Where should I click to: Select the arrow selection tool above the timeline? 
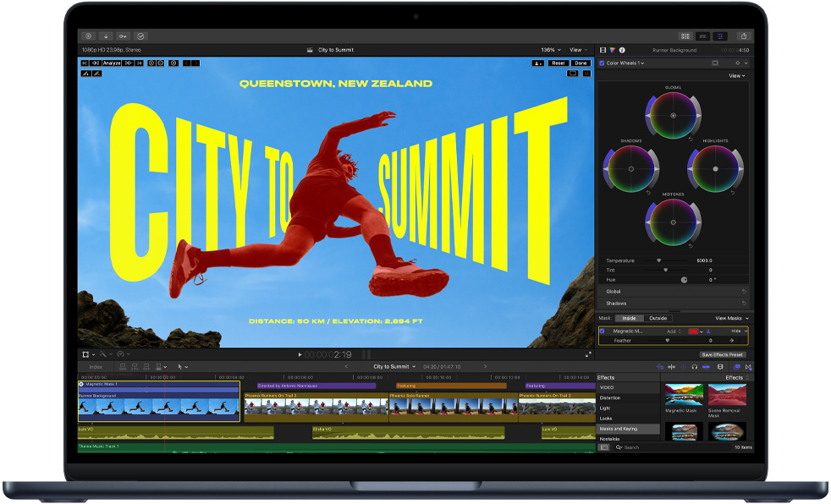pos(180,366)
